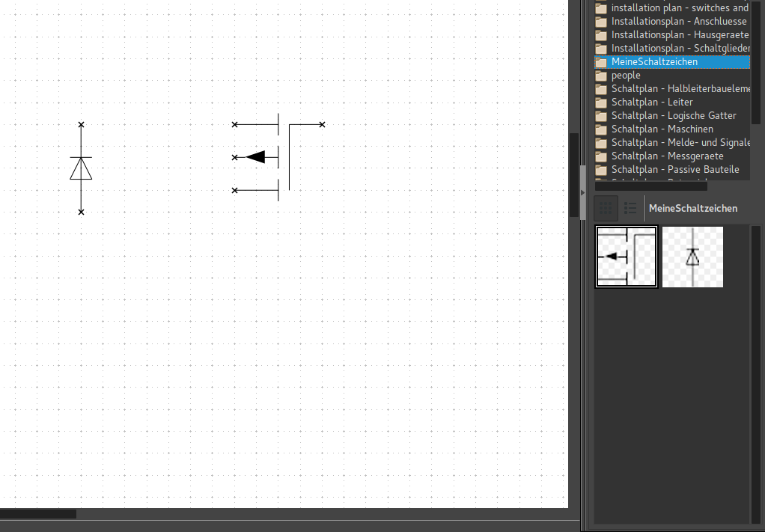Open 'installation plan - switches and' folder
765x532 pixels.
pos(672,8)
